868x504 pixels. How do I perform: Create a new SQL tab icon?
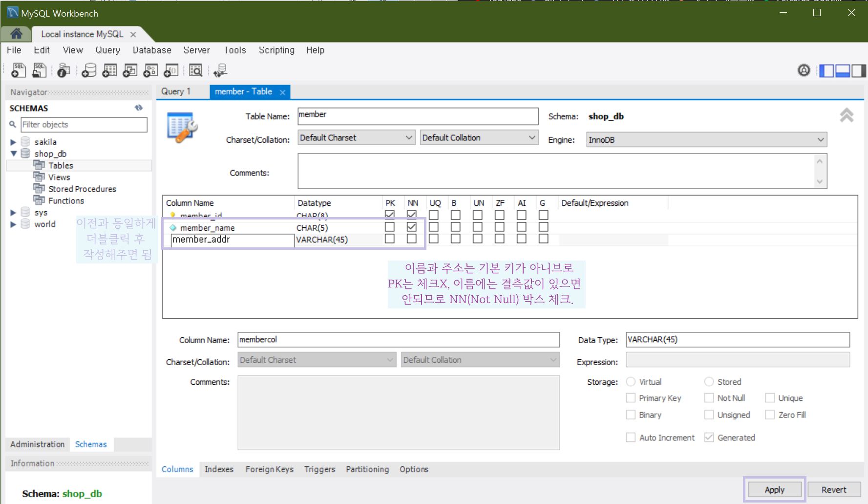point(19,70)
